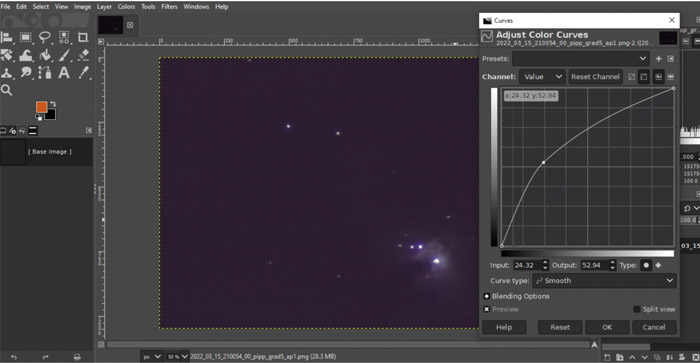Toggle the Preview checkbox

pyautogui.click(x=487, y=309)
